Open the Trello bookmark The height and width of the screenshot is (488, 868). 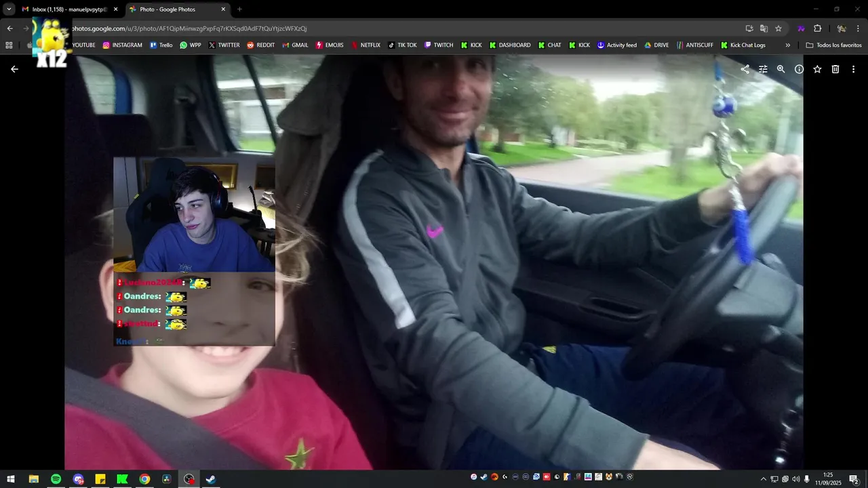[161, 45]
